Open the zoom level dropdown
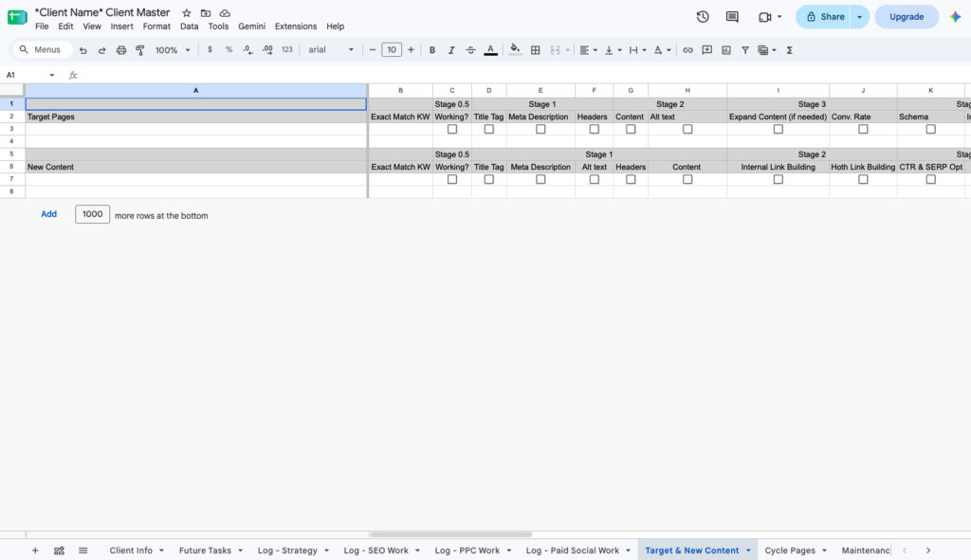 click(173, 50)
